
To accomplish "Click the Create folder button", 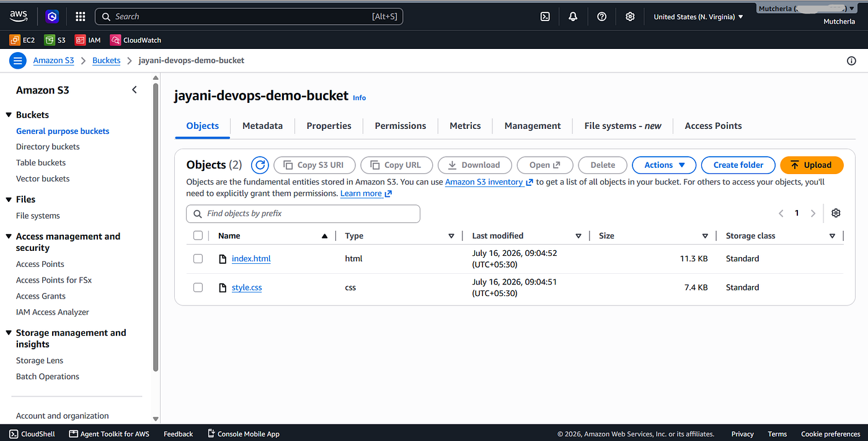I will point(738,165).
